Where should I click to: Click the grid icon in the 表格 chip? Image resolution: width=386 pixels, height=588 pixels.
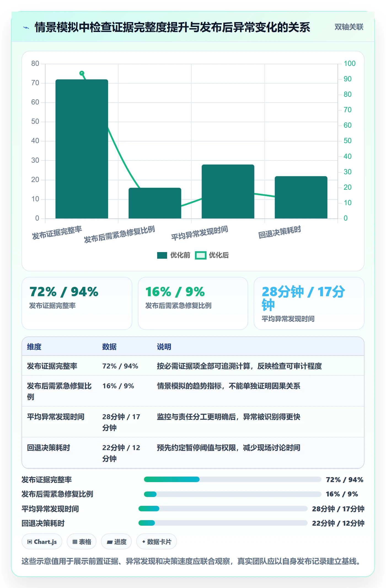(75, 542)
